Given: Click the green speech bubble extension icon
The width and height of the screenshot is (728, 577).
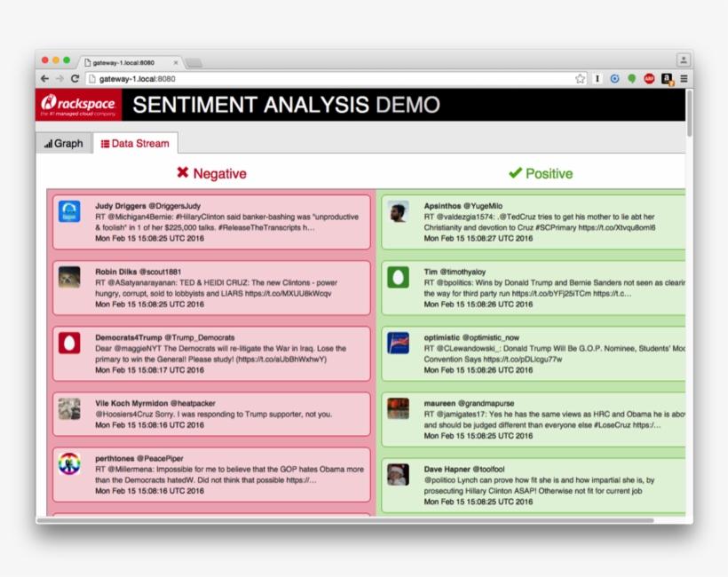Looking at the screenshot, I should coord(630,78).
